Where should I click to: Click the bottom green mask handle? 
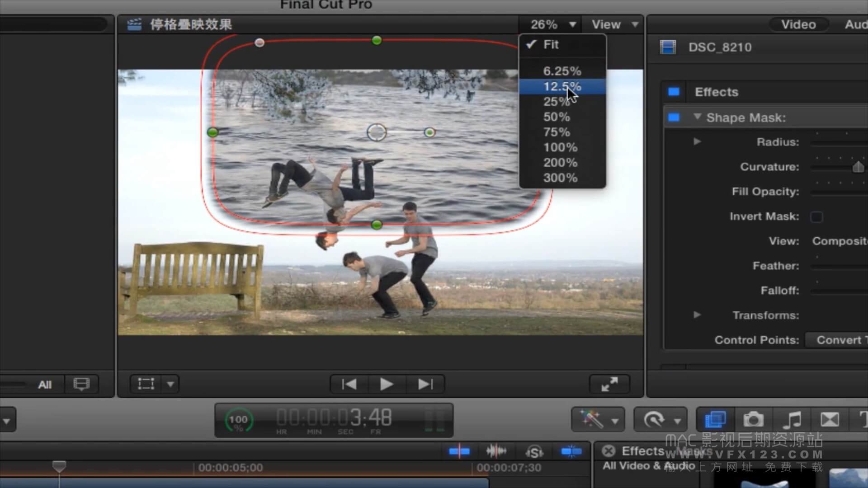tap(377, 225)
